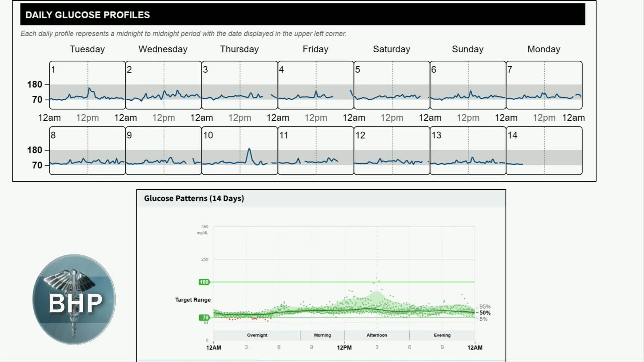The height and width of the screenshot is (362, 644).
Task: Click the Daily Glucose Profiles header
Action: 88,15
